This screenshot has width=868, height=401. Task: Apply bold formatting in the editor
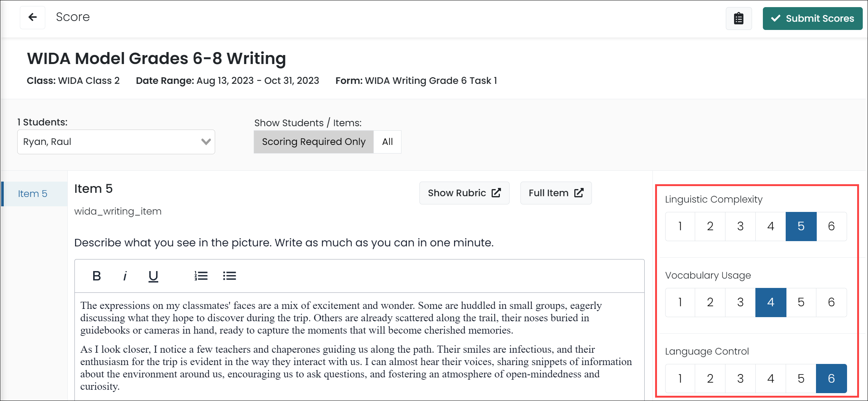97,276
